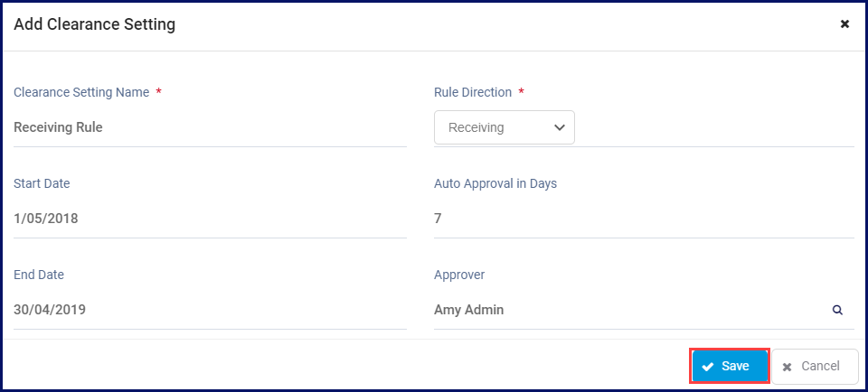This screenshot has width=868, height=392.
Task: Click the Auto Approval in Days field
Action: pos(644,219)
